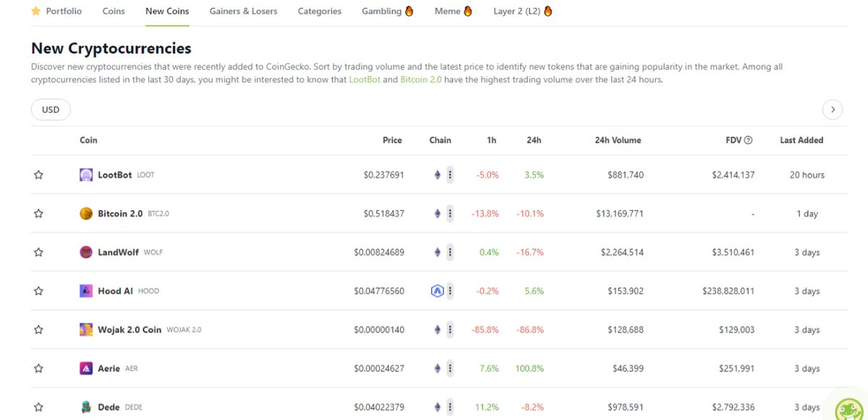Screen dimensions: 868x420
Task: Open the three-dot chain menu for Bitcoin 2.0
Action: (x=450, y=214)
